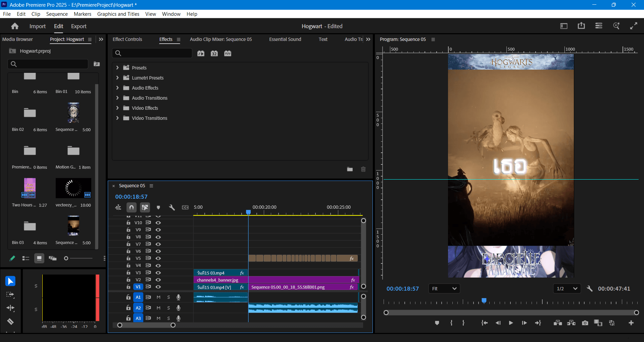Expand the Lumetri Presets folder

point(117,78)
